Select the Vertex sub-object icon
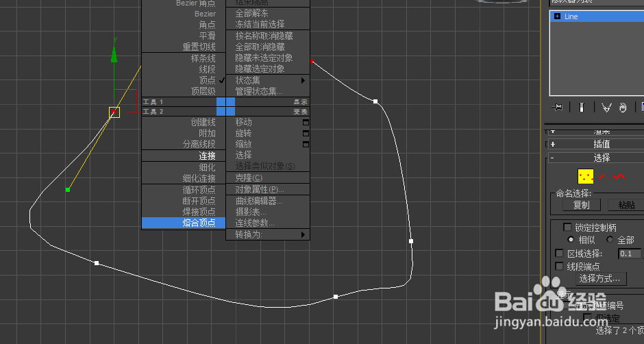The height and width of the screenshot is (344, 644). (x=585, y=177)
